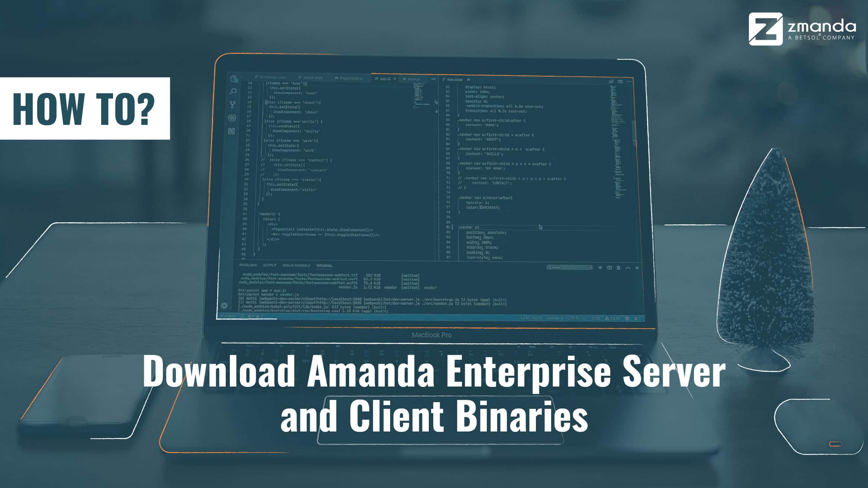Image resolution: width=868 pixels, height=488 pixels.
Task: Select the PROBLEMS tab in bottom panel
Action: [x=248, y=266]
